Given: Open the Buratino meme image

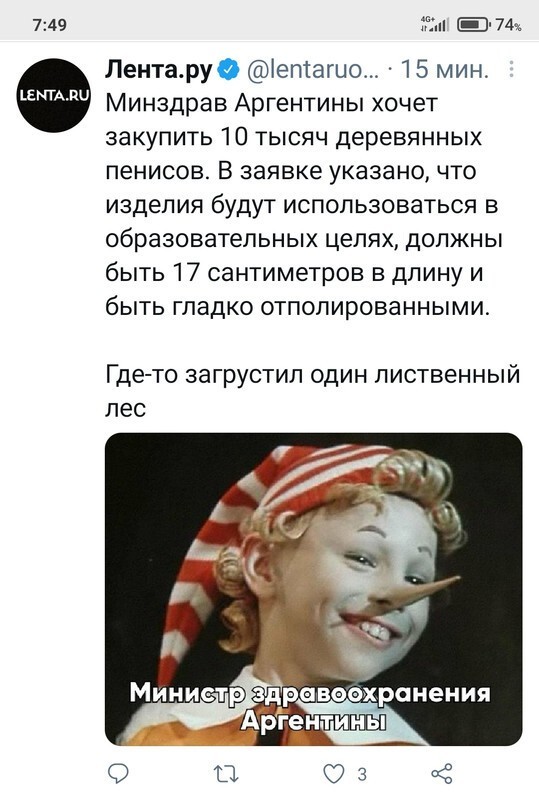Looking at the screenshot, I should click(x=313, y=589).
